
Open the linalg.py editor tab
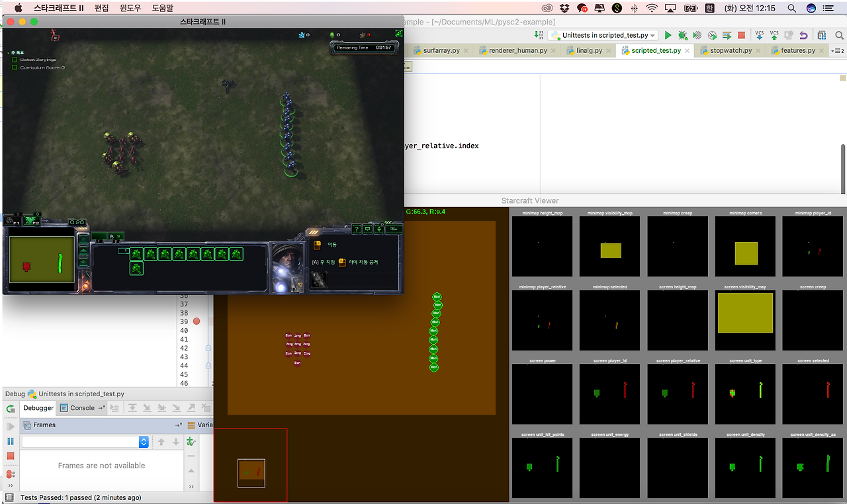589,50
